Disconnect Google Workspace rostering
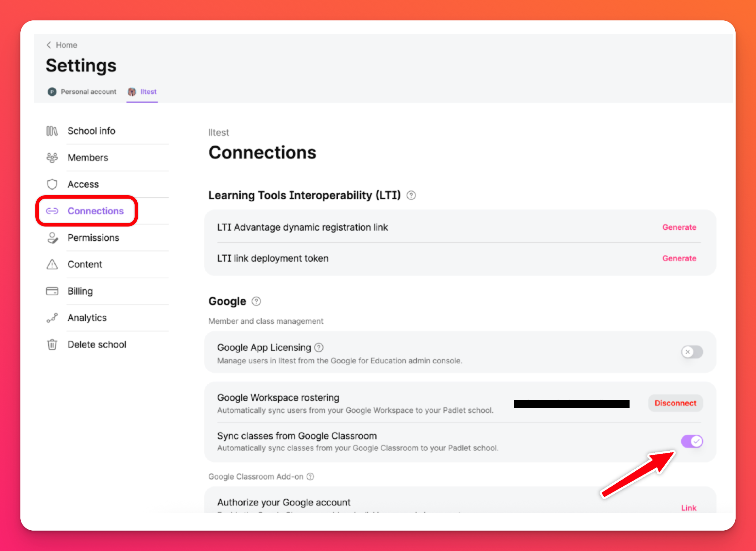 tap(675, 403)
